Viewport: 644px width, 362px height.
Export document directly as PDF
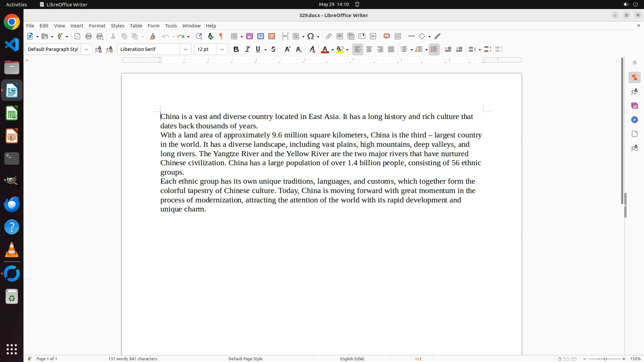pos(77,36)
